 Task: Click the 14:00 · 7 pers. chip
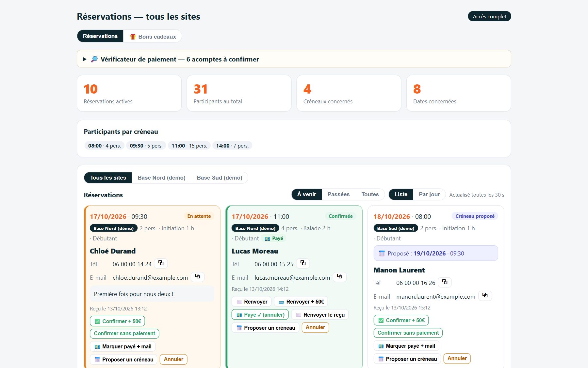coord(232,146)
